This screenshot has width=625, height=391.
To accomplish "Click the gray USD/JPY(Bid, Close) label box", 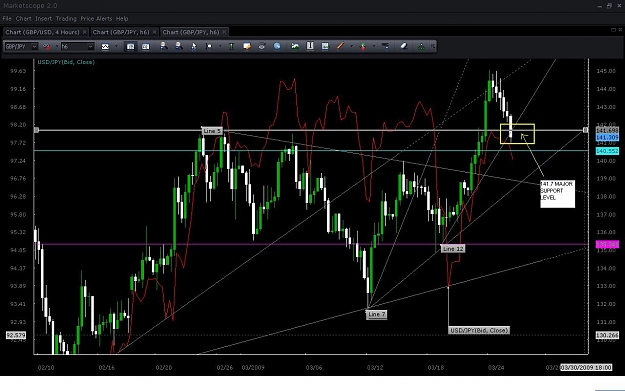I will pos(479,330).
